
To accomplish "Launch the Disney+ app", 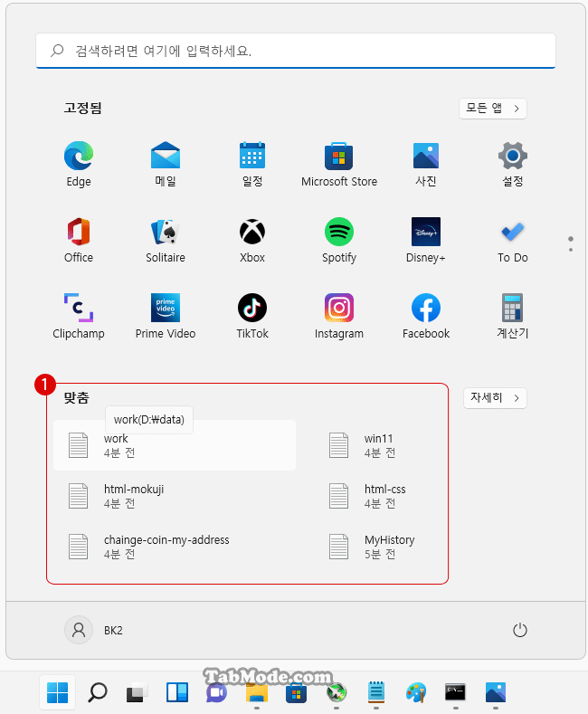I will [426, 240].
